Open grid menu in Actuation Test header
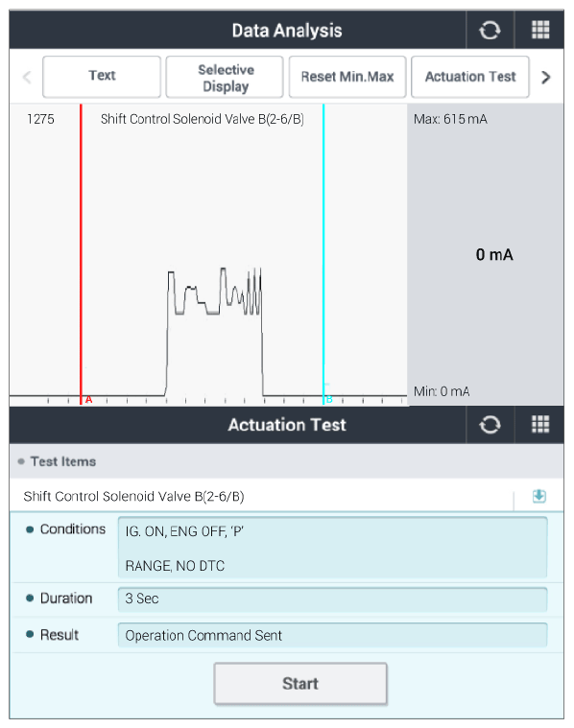The width and height of the screenshot is (574, 728). (540, 424)
